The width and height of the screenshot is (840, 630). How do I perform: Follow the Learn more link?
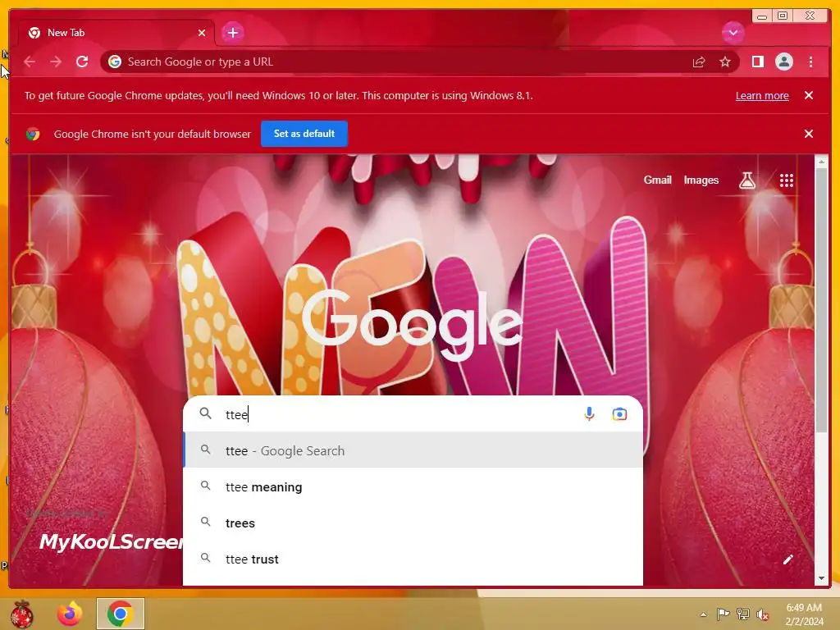(762, 96)
